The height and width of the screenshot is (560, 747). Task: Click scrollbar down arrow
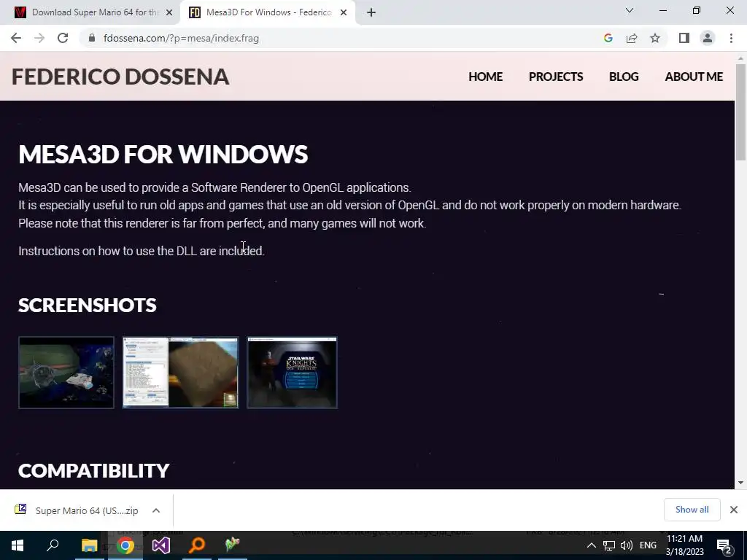(740, 483)
